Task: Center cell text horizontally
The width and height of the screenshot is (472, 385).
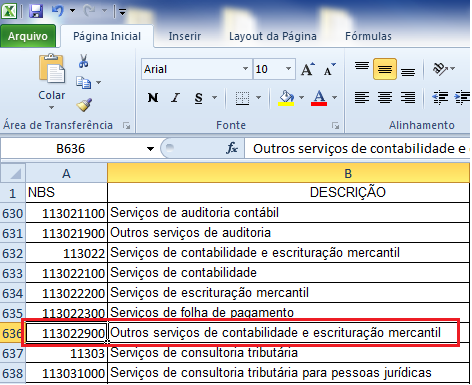Action: pos(385,98)
